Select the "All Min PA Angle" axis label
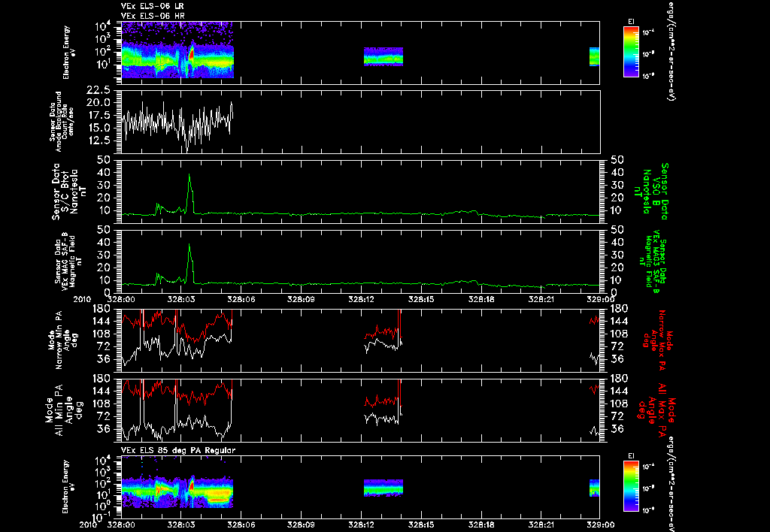The height and width of the screenshot is (532, 770). point(64,410)
